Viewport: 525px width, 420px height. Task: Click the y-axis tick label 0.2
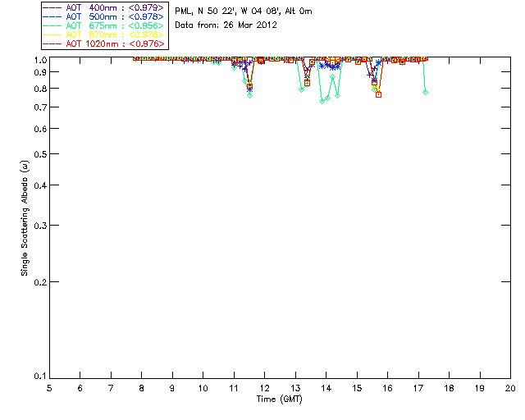tap(38, 282)
